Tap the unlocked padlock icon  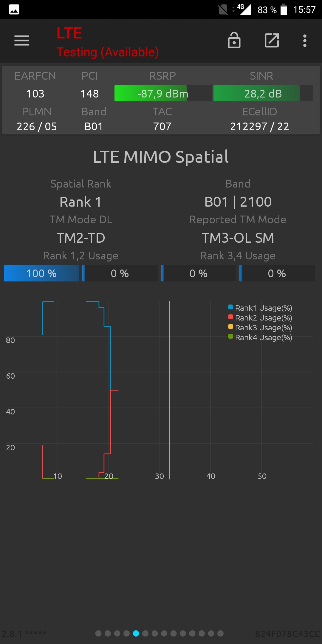click(x=234, y=40)
